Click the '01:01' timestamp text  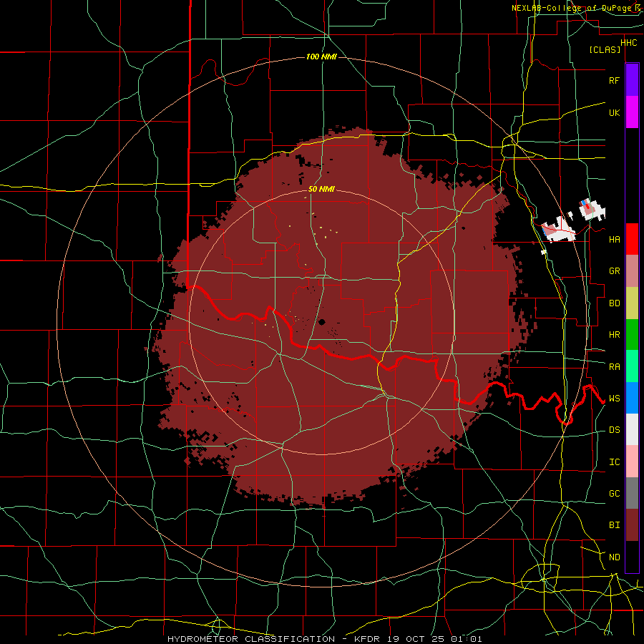pyautogui.click(x=466, y=639)
